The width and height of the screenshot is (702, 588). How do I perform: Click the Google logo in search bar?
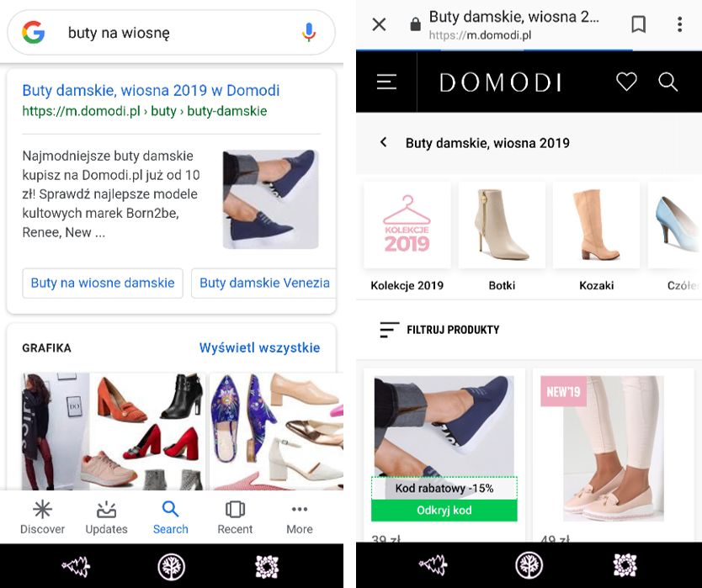click(x=34, y=33)
